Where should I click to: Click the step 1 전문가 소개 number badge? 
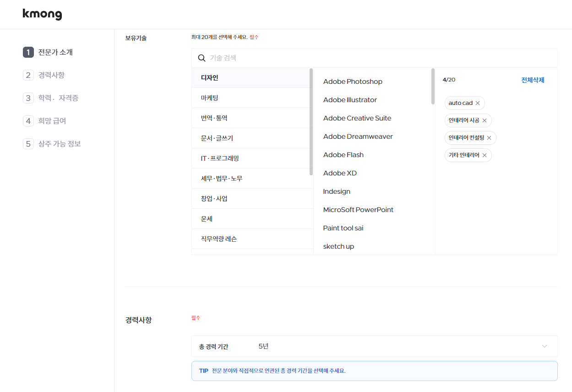pos(28,52)
